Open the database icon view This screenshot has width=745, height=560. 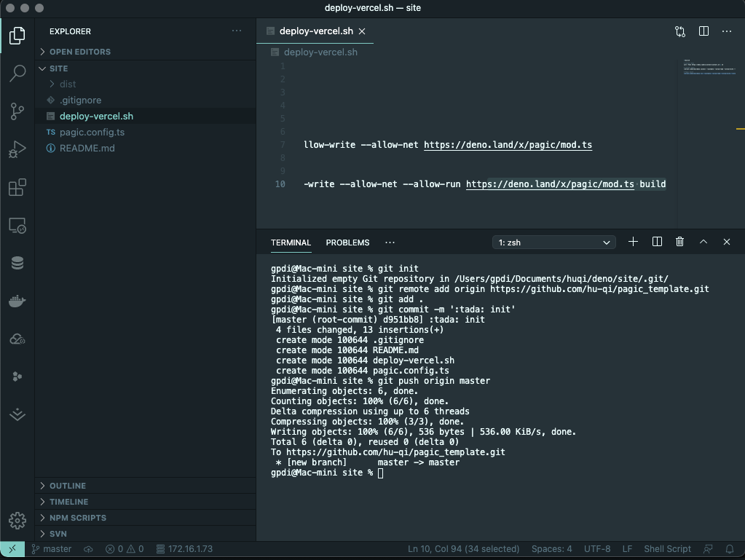17,263
